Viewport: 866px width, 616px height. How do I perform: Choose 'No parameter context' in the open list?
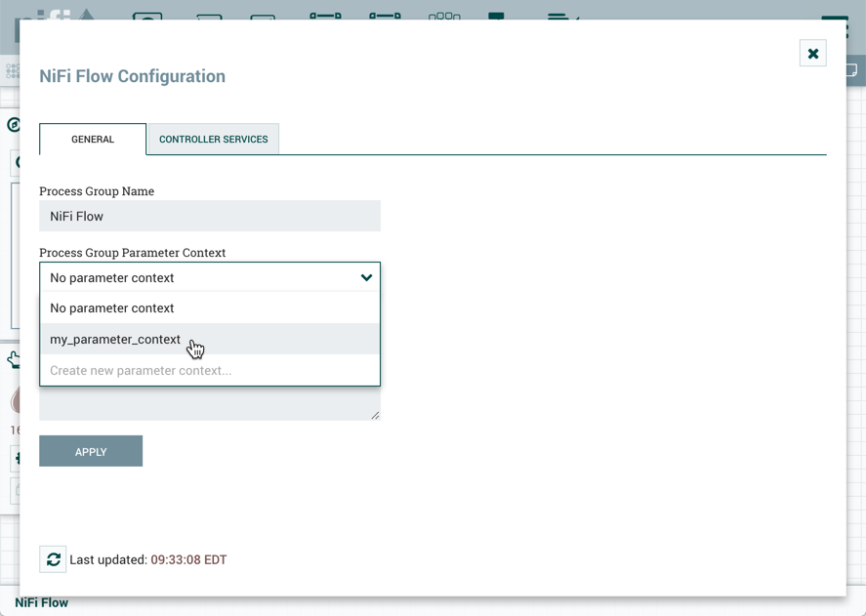pos(112,308)
